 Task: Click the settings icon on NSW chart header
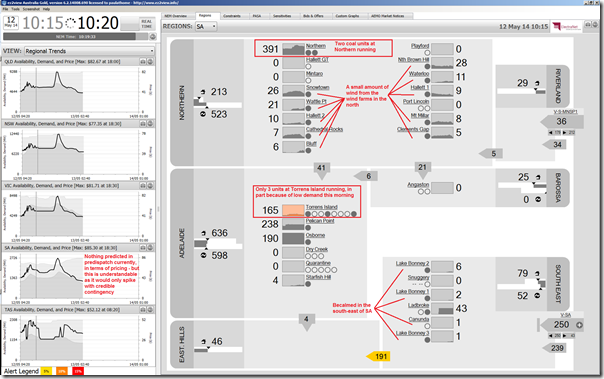[x=150, y=124]
